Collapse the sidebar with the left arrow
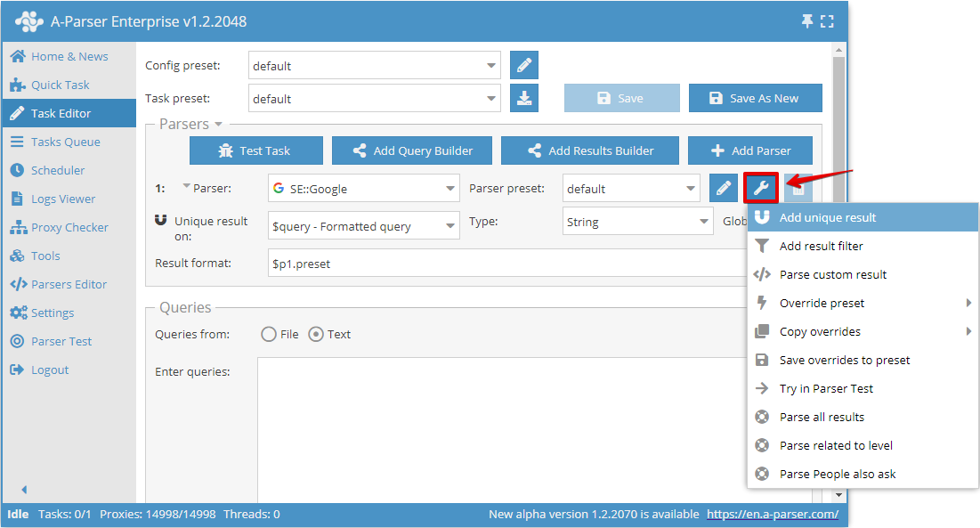Image resolution: width=980 pixels, height=528 pixels. (23, 489)
